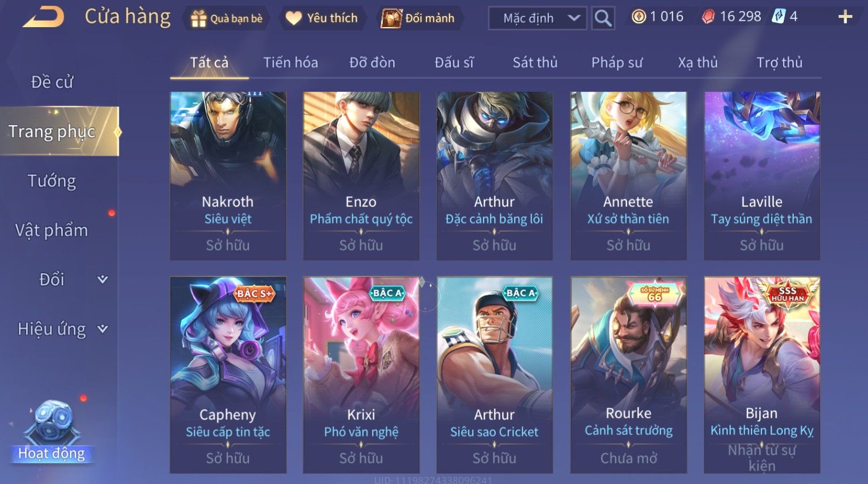Expand the Đổi sidebar section
Image resolution: width=868 pixels, height=484 pixels.
103,279
